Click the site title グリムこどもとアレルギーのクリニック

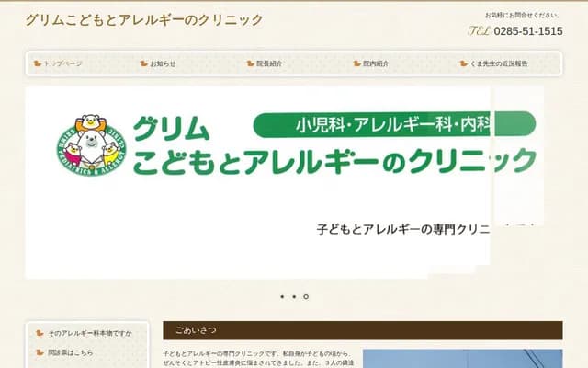pyautogui.click(x=144, y=20)
